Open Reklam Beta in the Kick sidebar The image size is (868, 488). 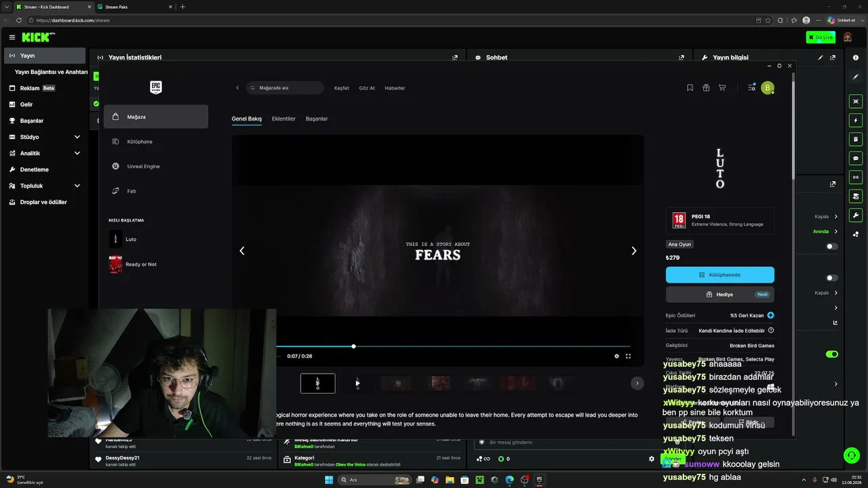pos(45,88)
